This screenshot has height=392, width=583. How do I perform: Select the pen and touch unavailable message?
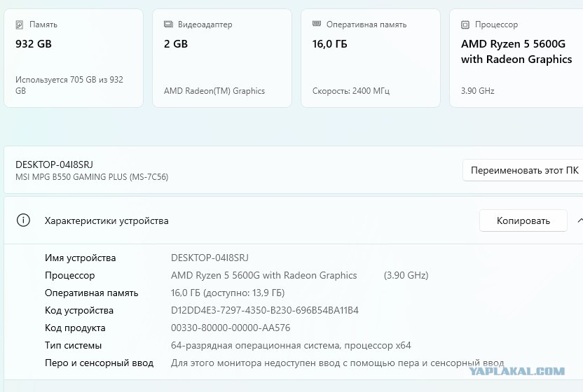coord(337,363)
